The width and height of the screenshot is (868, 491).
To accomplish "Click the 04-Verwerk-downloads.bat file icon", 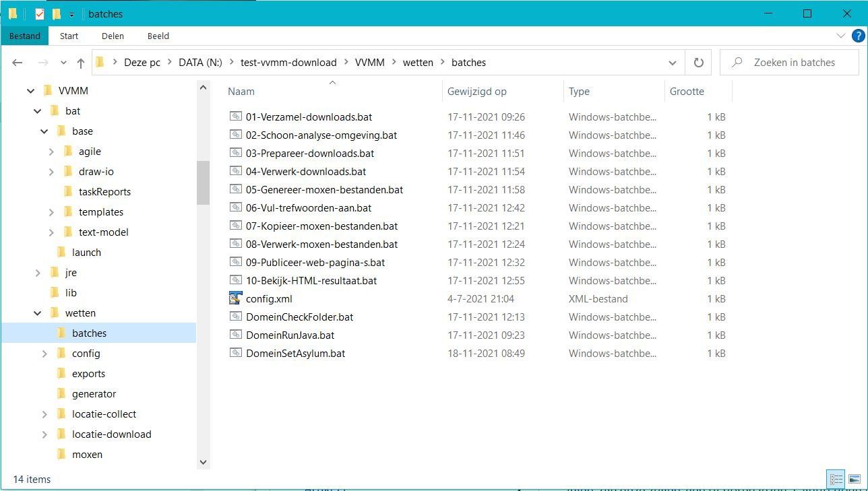I will pos(235,171).
